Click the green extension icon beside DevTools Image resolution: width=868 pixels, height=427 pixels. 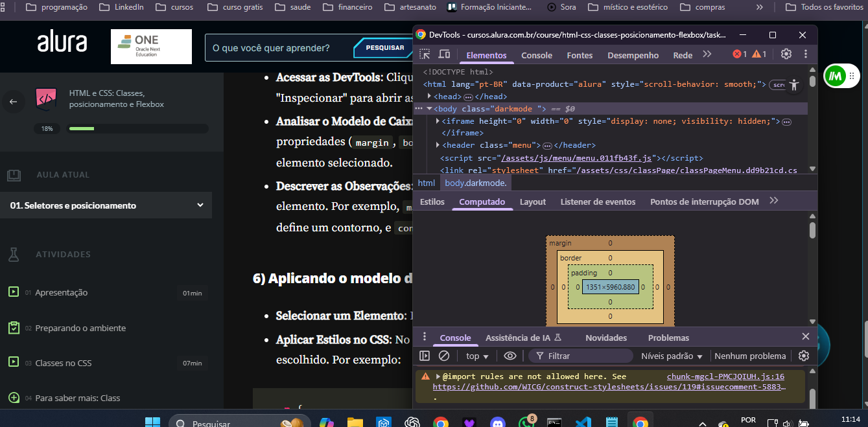pyautogui.click(x=835, y=76)
